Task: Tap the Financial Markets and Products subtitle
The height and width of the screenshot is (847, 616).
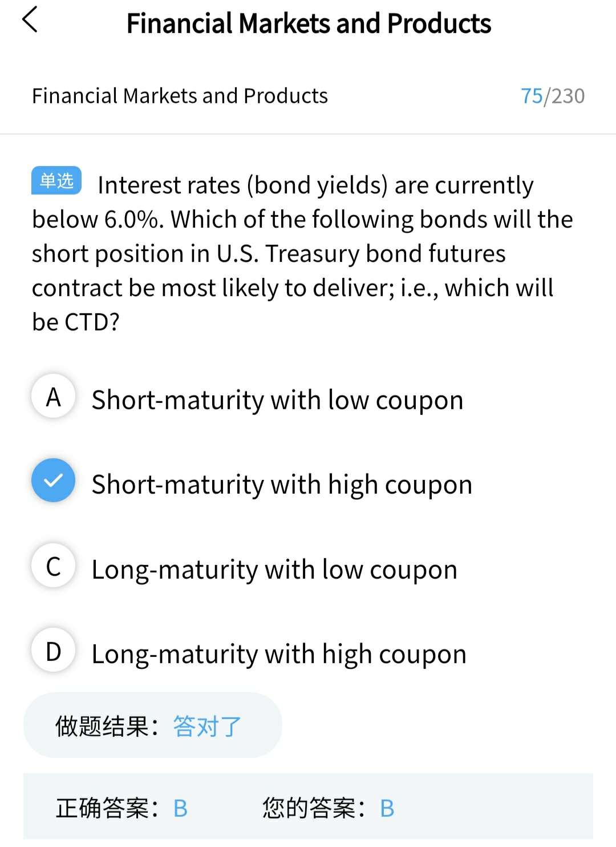Action: (180, 96)
